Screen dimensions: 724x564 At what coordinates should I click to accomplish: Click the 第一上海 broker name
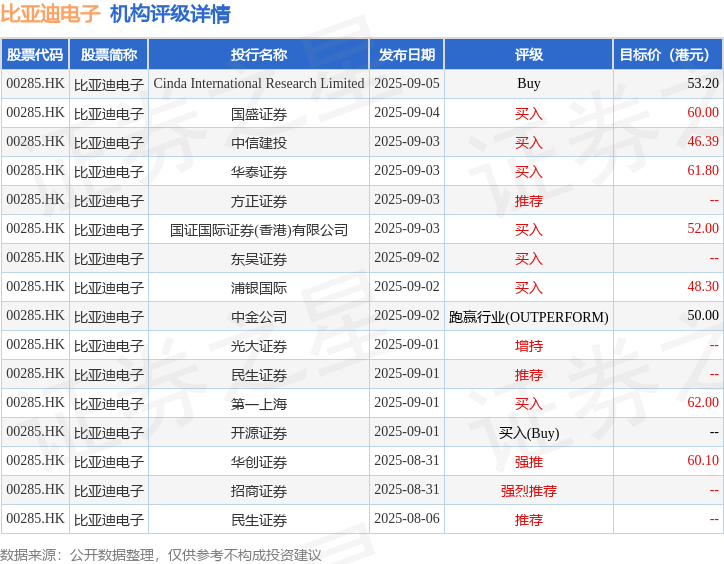259,403
